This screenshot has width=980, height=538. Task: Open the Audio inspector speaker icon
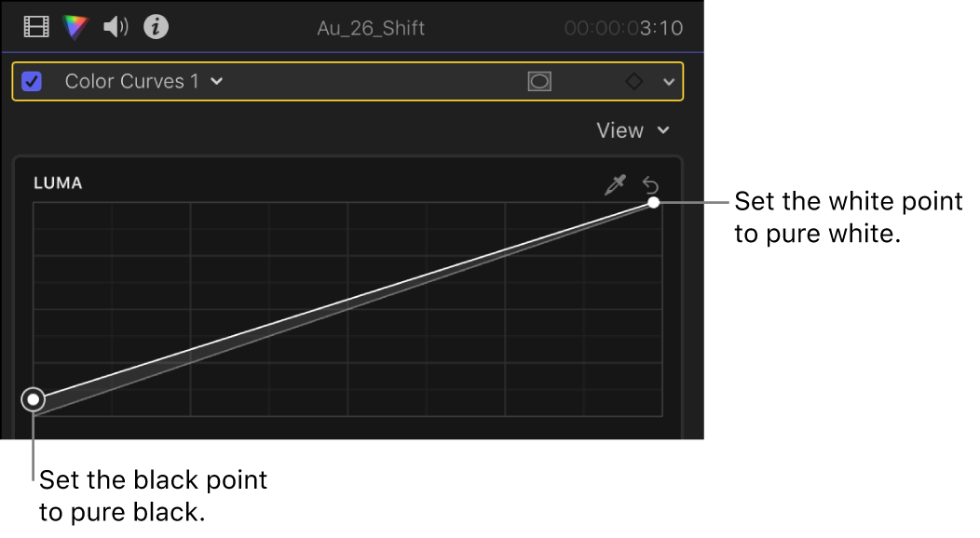click(x=116, y=26)
